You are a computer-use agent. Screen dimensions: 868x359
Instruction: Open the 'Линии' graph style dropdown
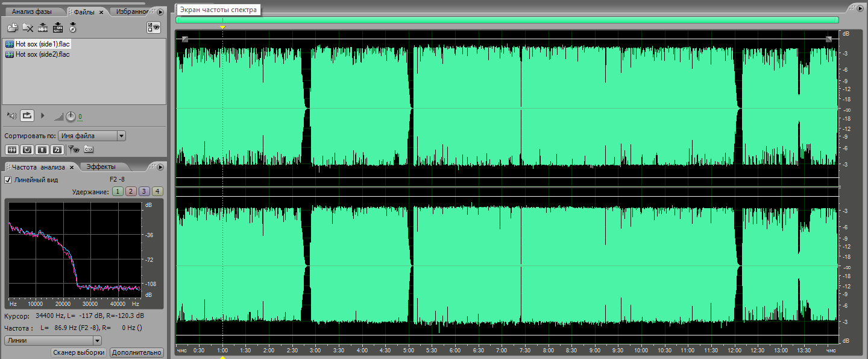coord(52,341)
